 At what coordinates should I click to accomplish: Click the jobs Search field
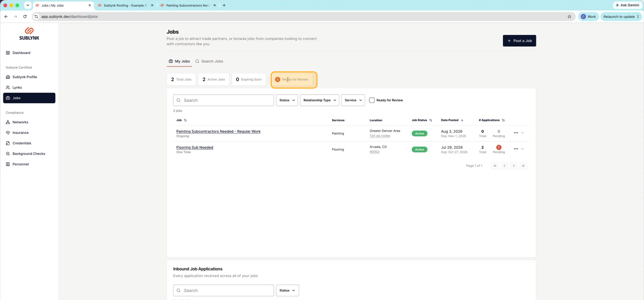224,100
